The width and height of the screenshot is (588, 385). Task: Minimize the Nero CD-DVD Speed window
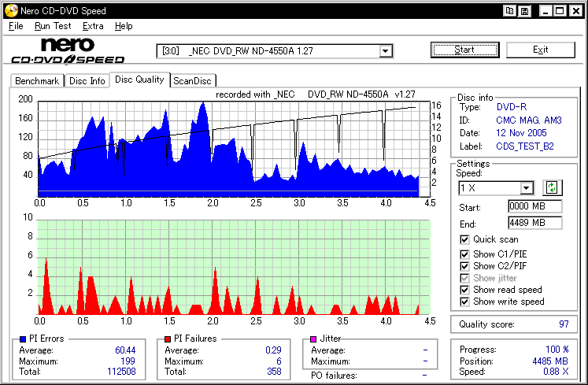pyautogui.click(x=545, y=11)
